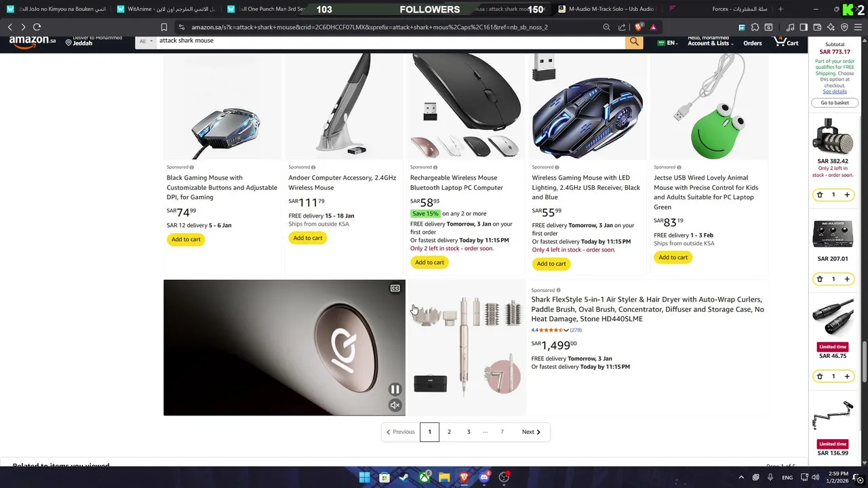This screenshot has height=488, width=868.
Task: Bookmark this page via address bar icon
Action: point(164,27)
